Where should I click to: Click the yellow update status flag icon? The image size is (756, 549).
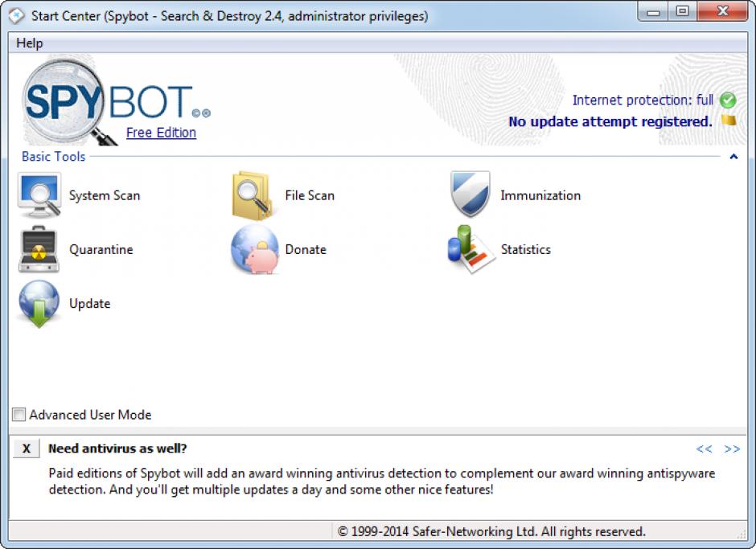click(x=729, y=121)
